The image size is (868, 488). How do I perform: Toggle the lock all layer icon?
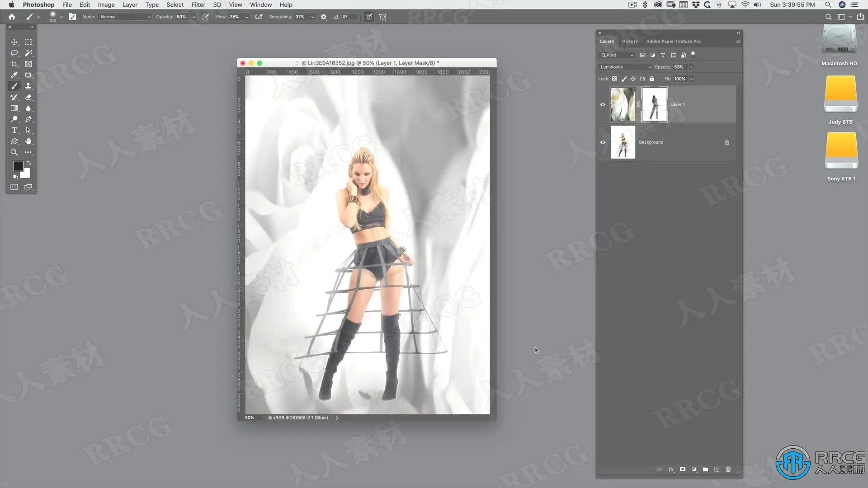pos(651,79)
